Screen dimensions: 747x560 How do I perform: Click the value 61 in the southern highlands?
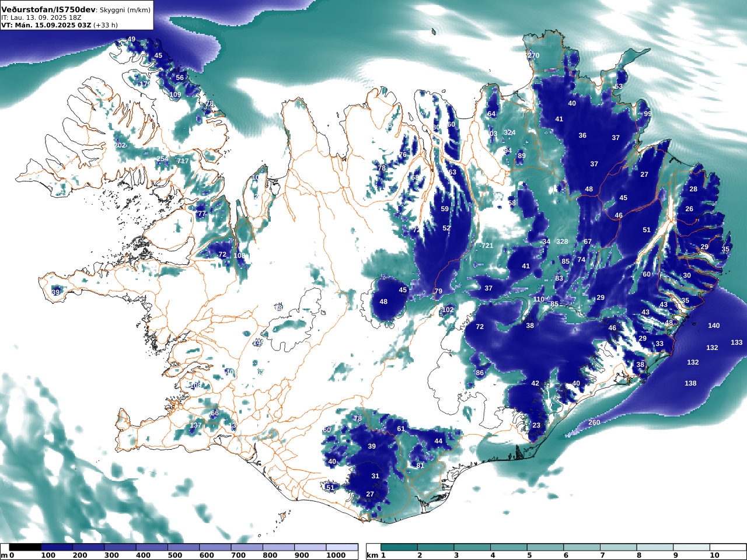(401, 429)
